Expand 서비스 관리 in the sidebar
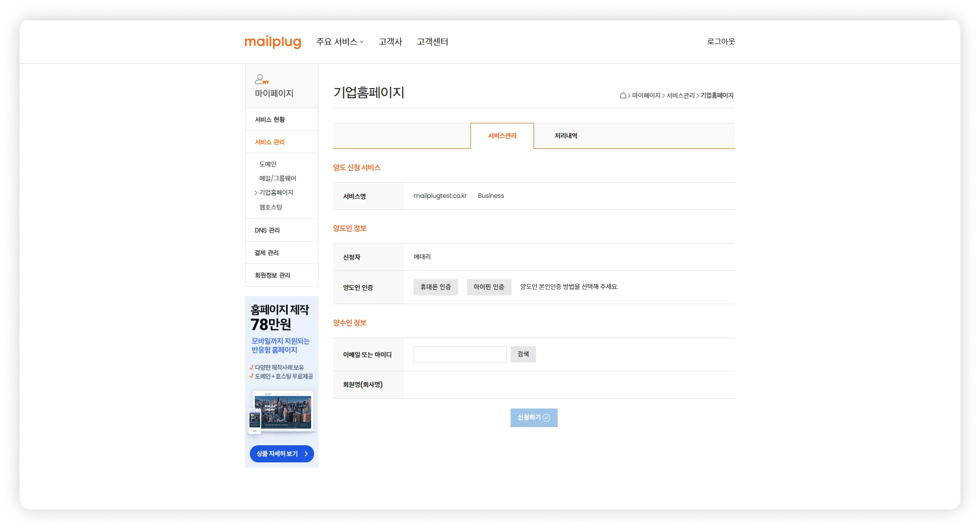This screenshot has width=980, height=529. click(269, 142)
